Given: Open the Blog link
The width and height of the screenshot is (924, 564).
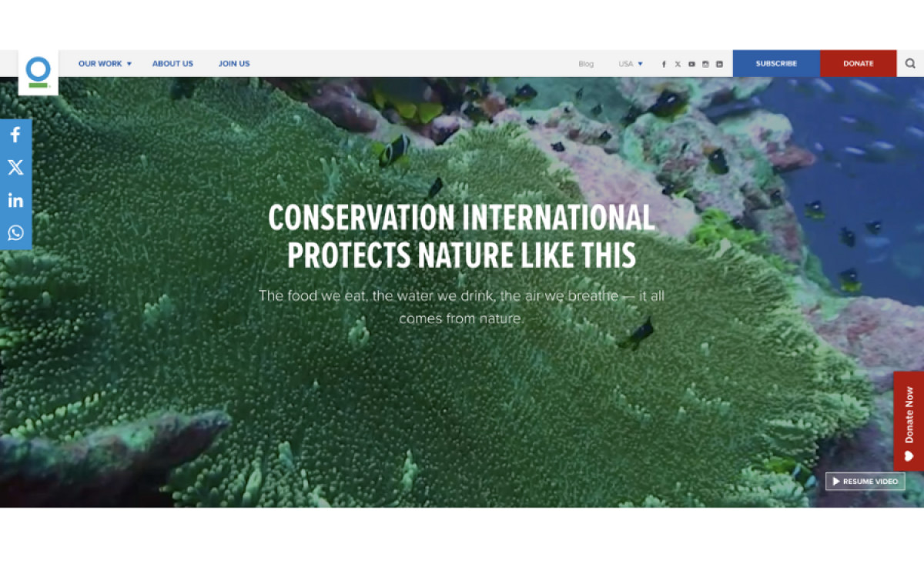Looking at the screenshot, I should (586, 64).
